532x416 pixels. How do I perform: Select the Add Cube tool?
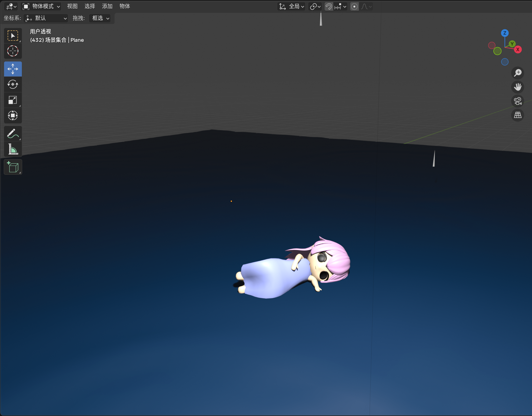click(13, 167)
